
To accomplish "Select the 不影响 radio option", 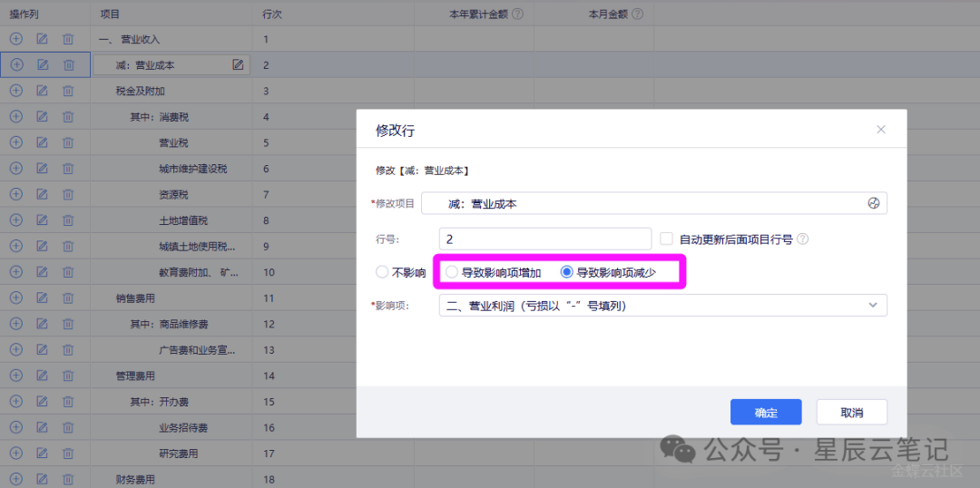I will (382, 272).
